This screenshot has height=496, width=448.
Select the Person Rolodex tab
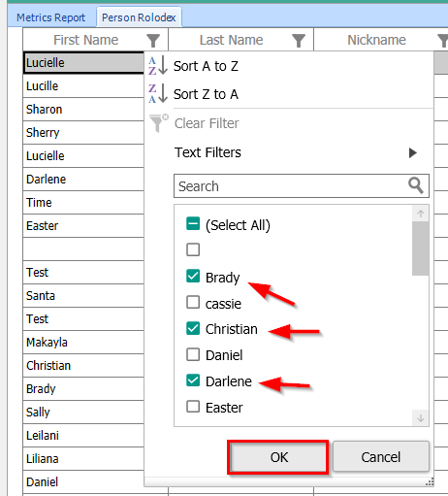pyautogui.click(x=139, y=17)
